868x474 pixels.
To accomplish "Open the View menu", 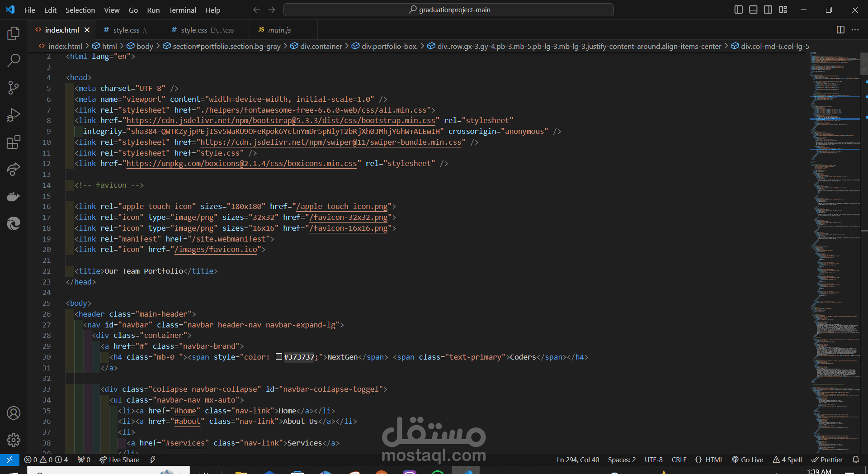I will tap(112, 10).
